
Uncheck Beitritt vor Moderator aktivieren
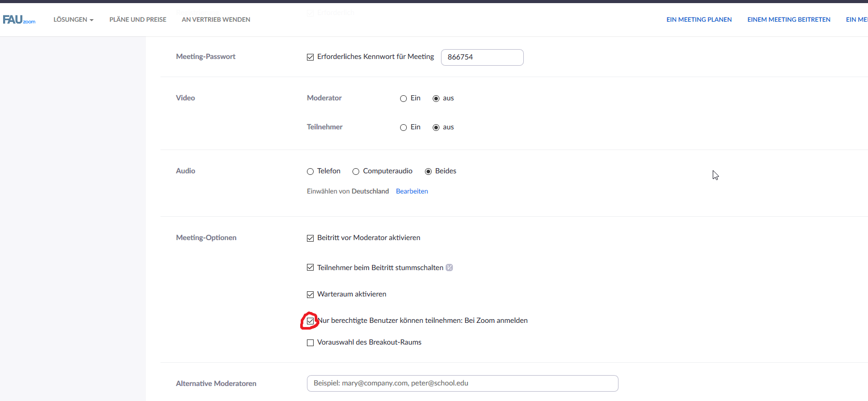pyautogui.click(x=311, y=238)
